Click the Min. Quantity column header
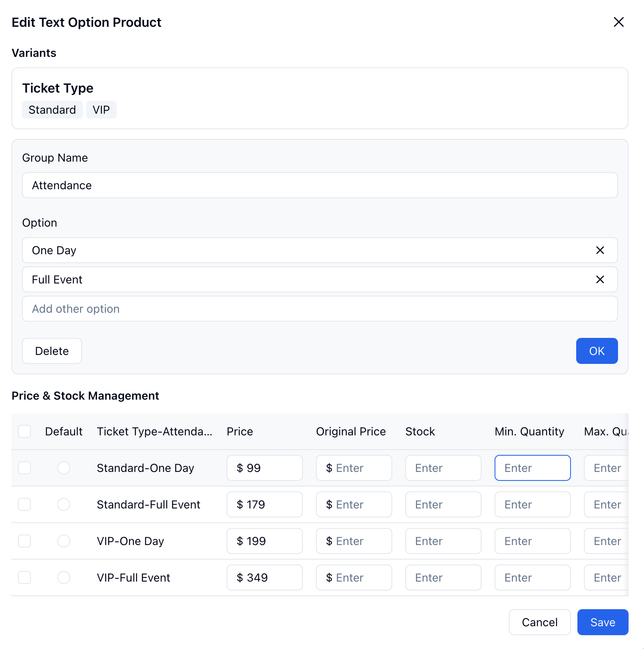 point(529,431)
